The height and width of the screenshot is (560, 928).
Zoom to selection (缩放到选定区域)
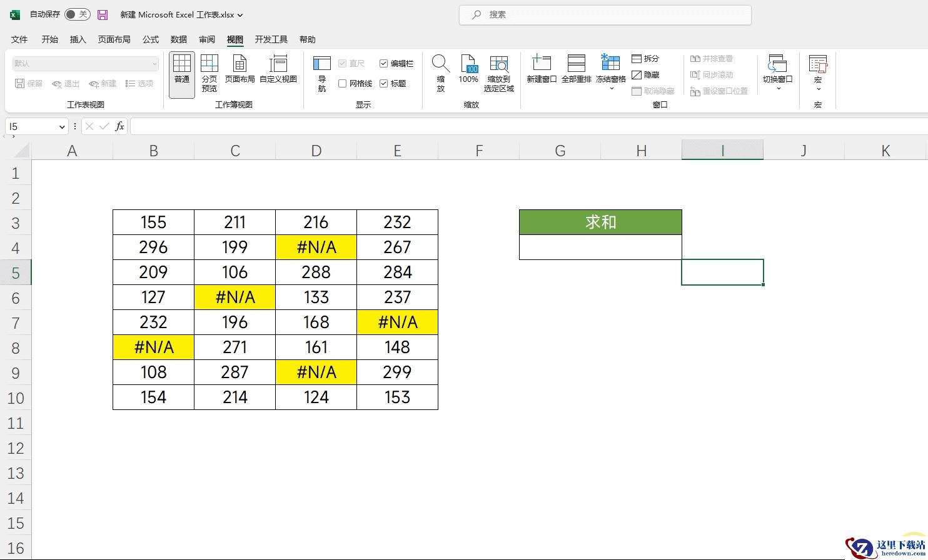(499, 73)
